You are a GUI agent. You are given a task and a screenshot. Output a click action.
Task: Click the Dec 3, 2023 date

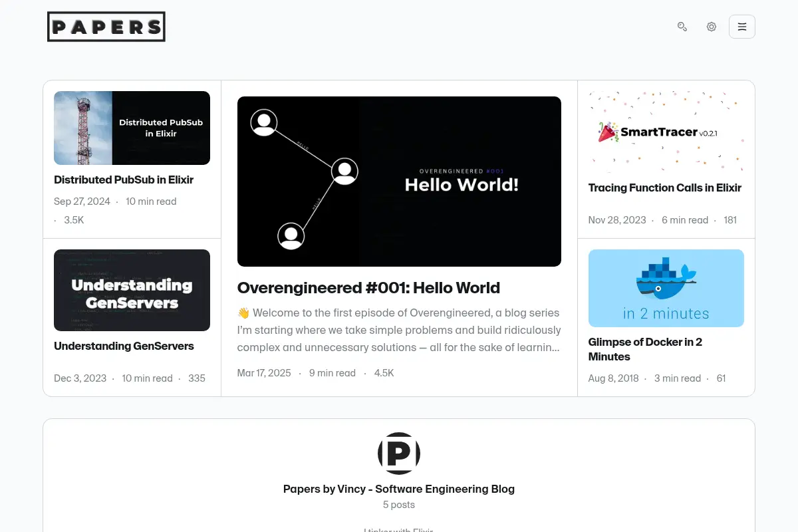click(x=80, y=378)
